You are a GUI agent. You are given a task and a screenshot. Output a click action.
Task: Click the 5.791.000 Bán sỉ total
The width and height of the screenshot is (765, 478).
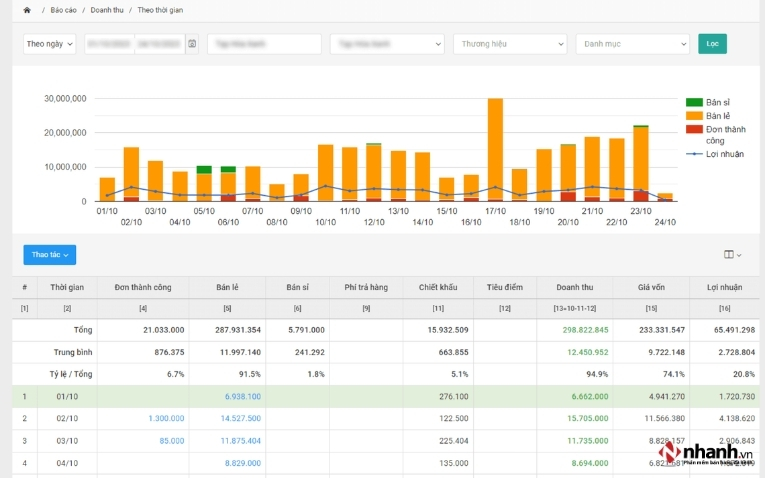click(306, 330)
